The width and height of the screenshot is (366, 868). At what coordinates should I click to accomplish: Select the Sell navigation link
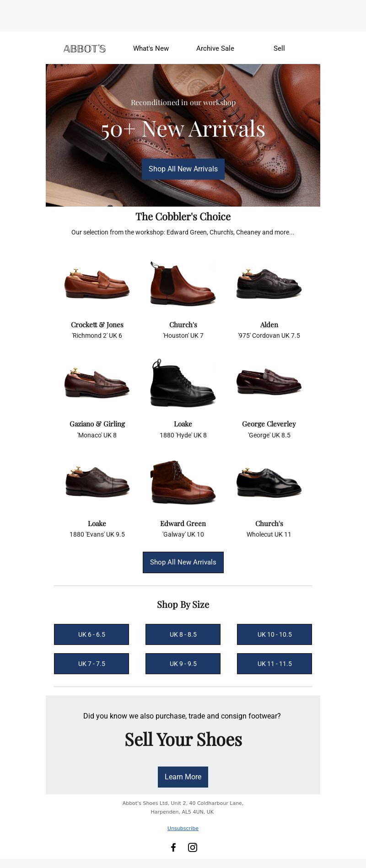pos(279,48)
